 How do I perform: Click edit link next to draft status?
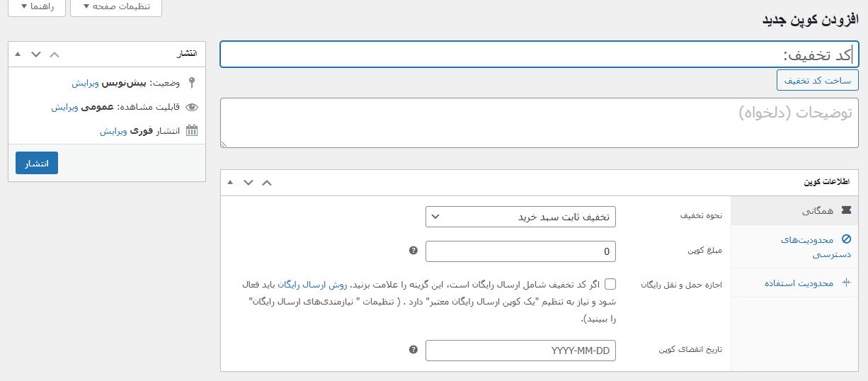pyautogui.click(x=86, y=83)
